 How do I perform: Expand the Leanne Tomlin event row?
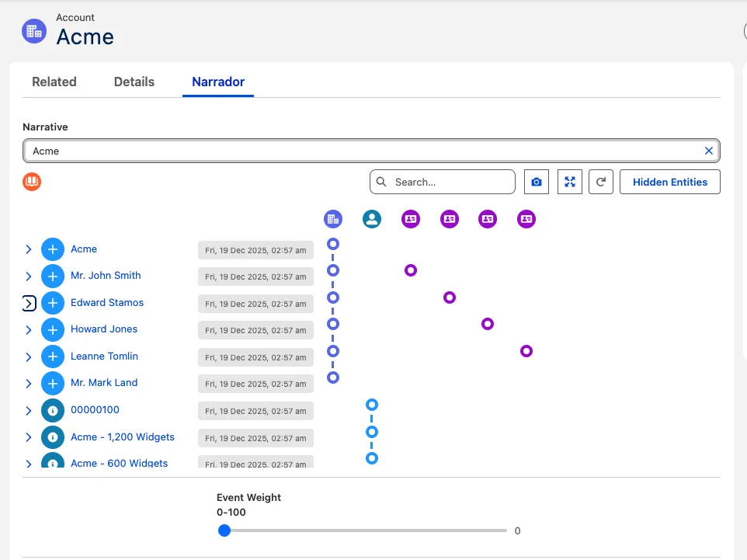(29, 357)
